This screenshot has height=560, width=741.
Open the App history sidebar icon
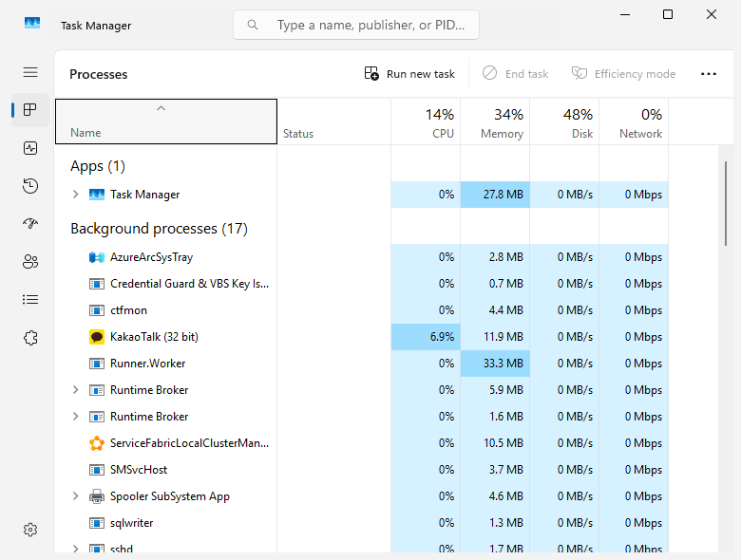(30, 186)
